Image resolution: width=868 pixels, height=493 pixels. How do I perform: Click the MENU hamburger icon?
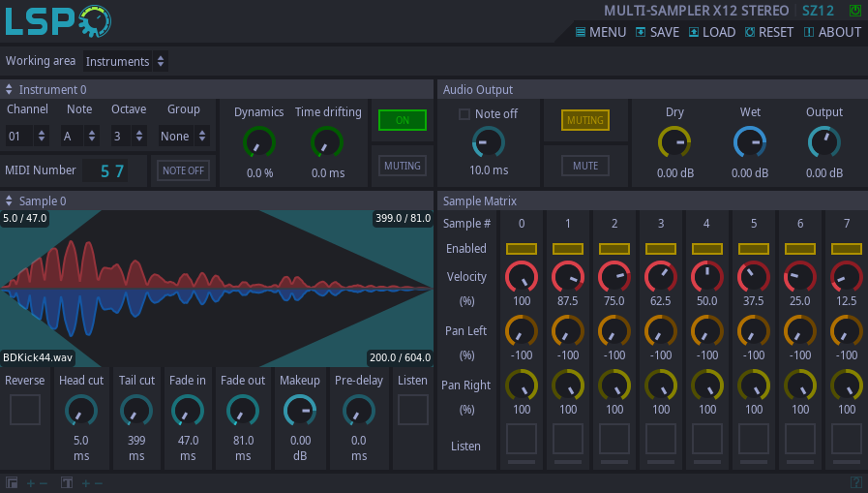point(581,32)
